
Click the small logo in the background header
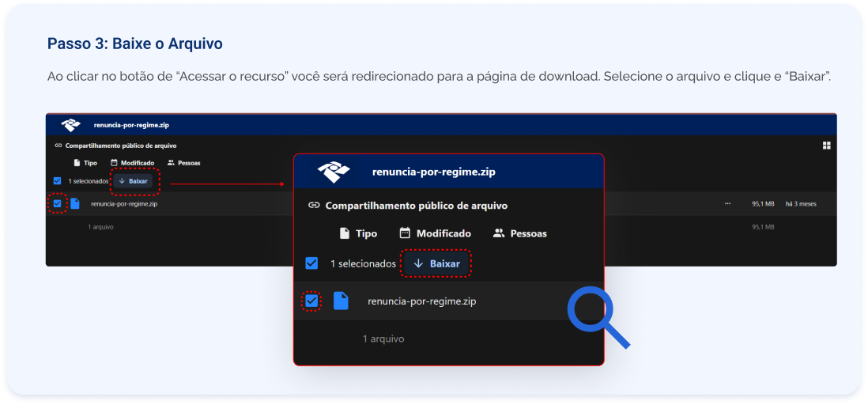(x=71, y=125)
